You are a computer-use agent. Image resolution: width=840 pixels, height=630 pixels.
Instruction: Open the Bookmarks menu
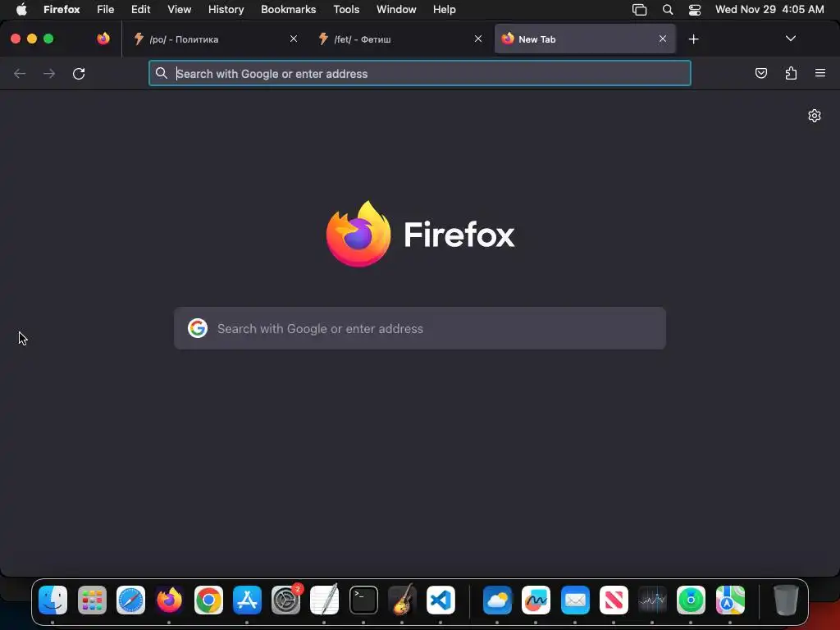pyautogui.click(x=288, y=10)
